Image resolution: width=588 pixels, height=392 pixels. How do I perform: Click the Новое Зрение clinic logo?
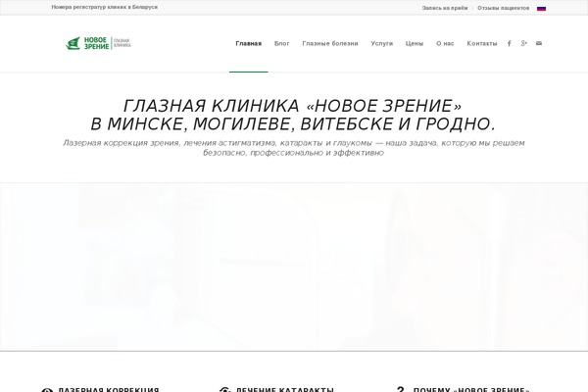click(x=98, y=43)
